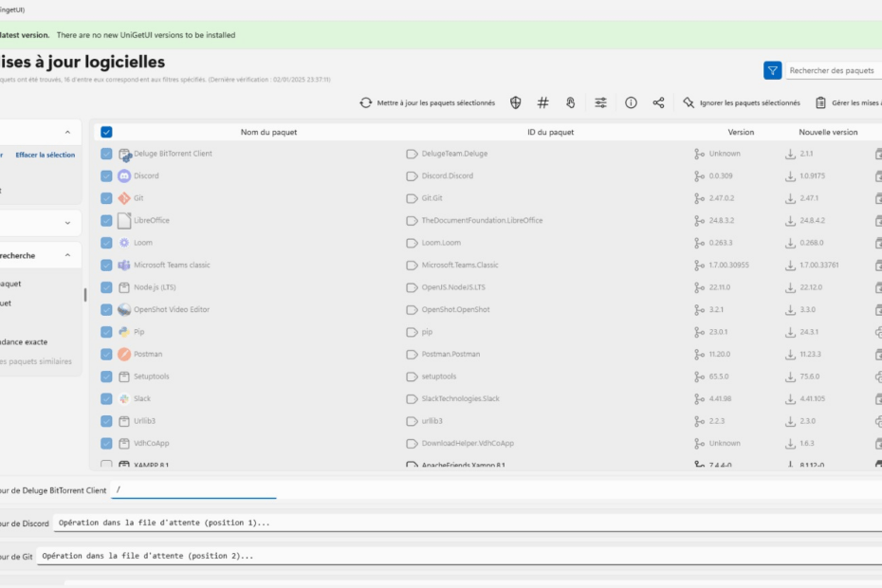This screenshot has height=588, width=882.
Task: Click Effacer la sélection link
Action: 45,155
